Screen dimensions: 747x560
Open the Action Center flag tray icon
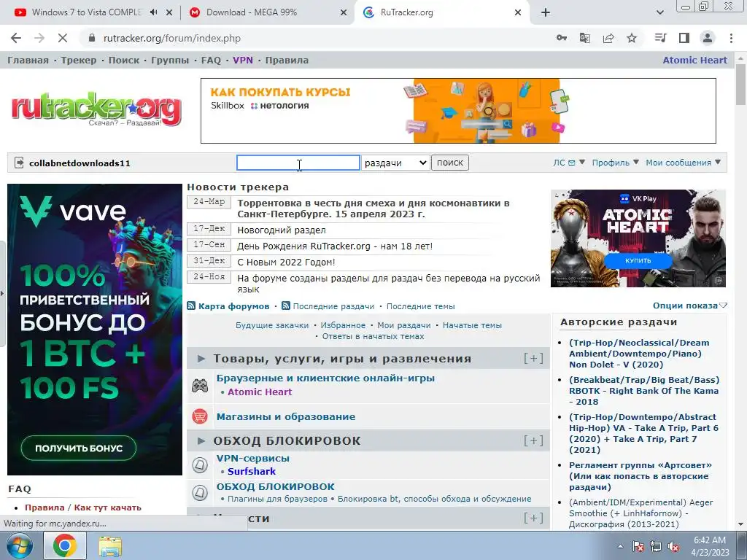point(638,546)
